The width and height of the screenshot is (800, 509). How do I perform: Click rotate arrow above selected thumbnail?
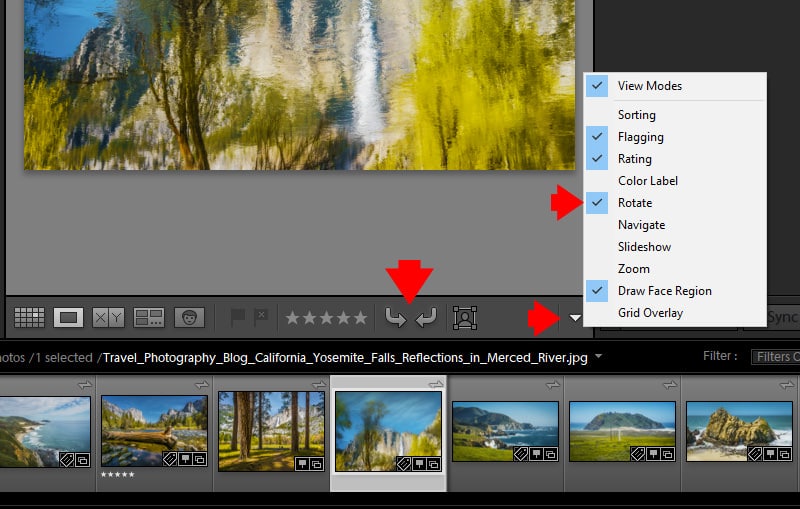(436, 384)
